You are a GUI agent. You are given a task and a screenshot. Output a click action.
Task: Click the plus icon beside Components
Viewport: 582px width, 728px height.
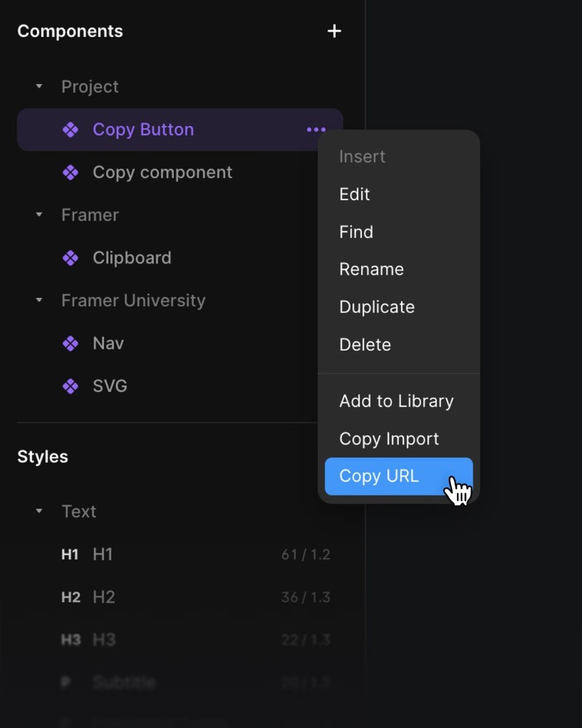(x=334, y=31)
